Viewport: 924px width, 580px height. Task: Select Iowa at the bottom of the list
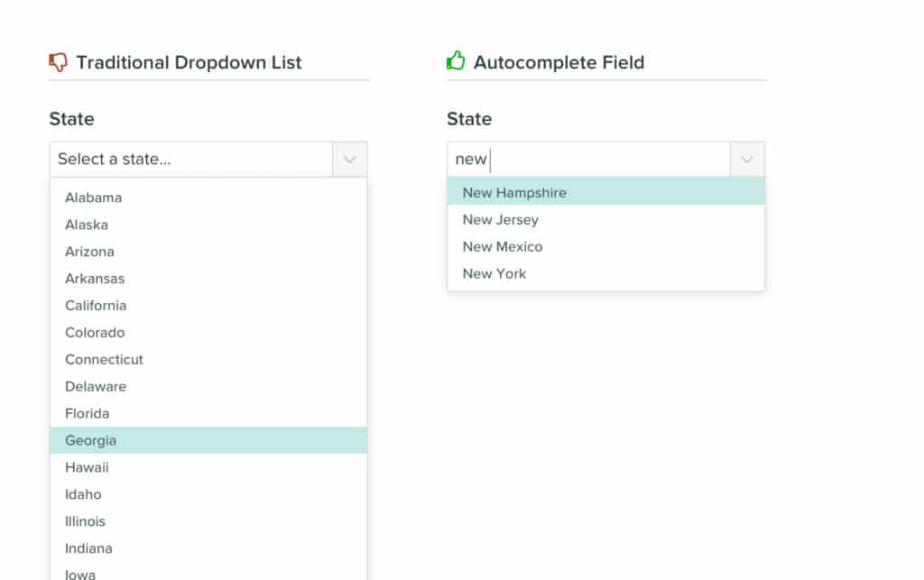(x=79, y=574)
